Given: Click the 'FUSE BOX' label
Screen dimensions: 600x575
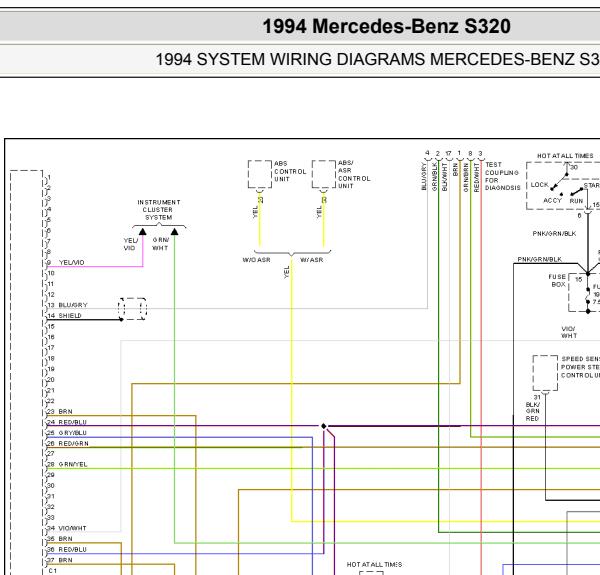Looking at the screenshot, I should pos(557,280).
